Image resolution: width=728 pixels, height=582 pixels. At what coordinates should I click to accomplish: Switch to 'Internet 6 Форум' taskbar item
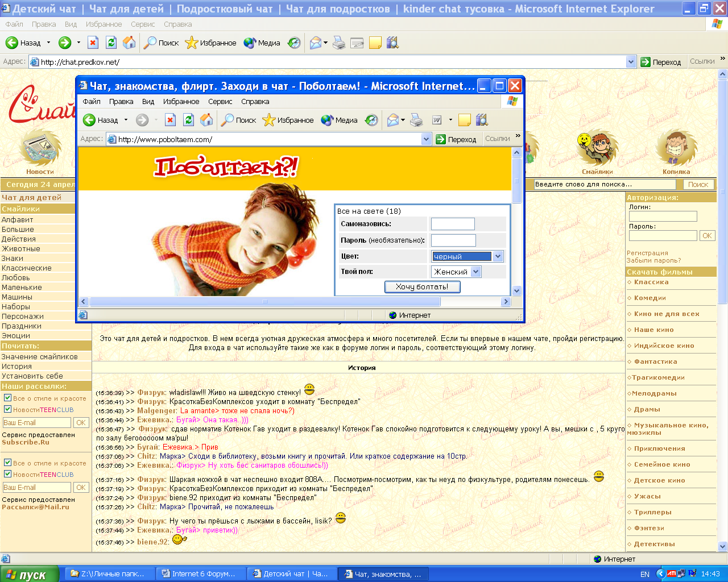[201, 574]
